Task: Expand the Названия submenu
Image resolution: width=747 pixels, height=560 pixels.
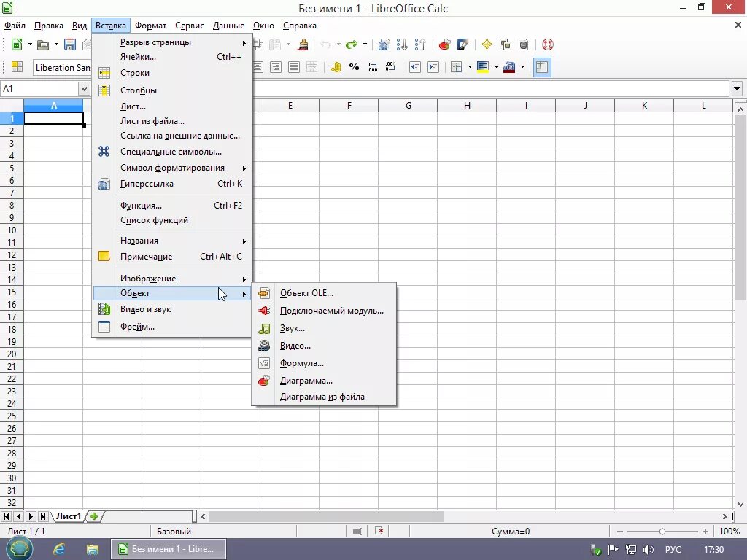Action: click(172, 241)
